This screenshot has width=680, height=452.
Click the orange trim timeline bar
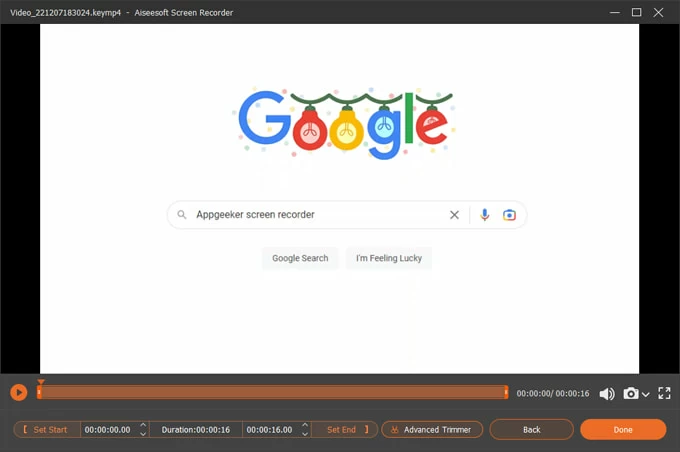(272, 393)
